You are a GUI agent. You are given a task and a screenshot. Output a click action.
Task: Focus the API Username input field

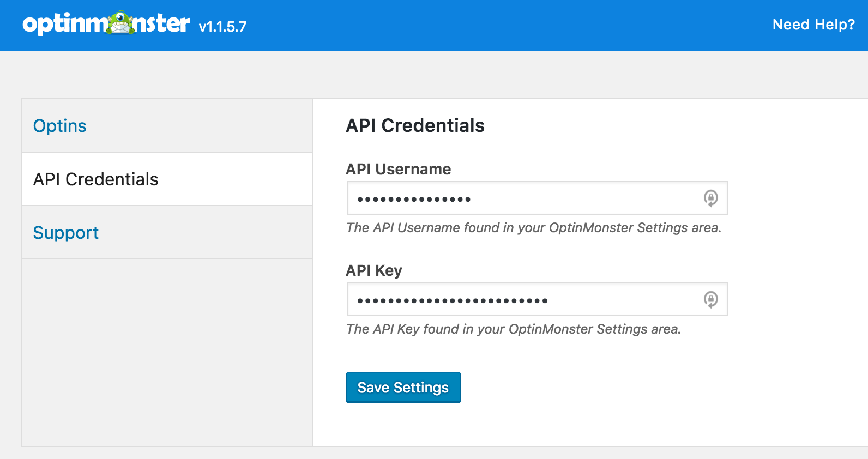tap(537, 198)
